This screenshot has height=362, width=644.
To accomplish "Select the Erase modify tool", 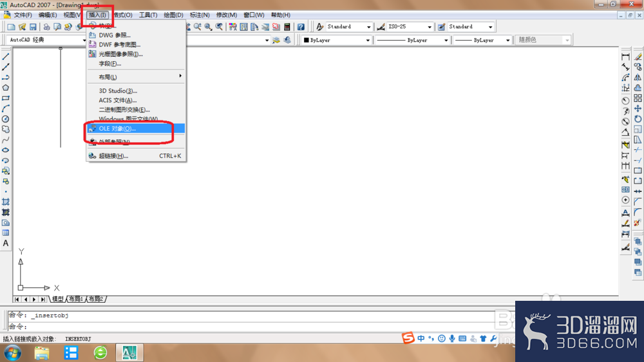I will coord(638,56).
